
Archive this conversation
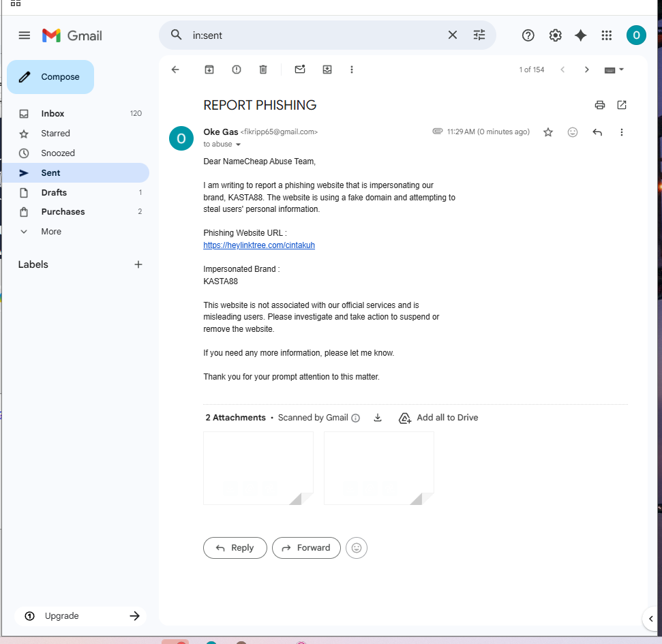click(x=209, y=70)
